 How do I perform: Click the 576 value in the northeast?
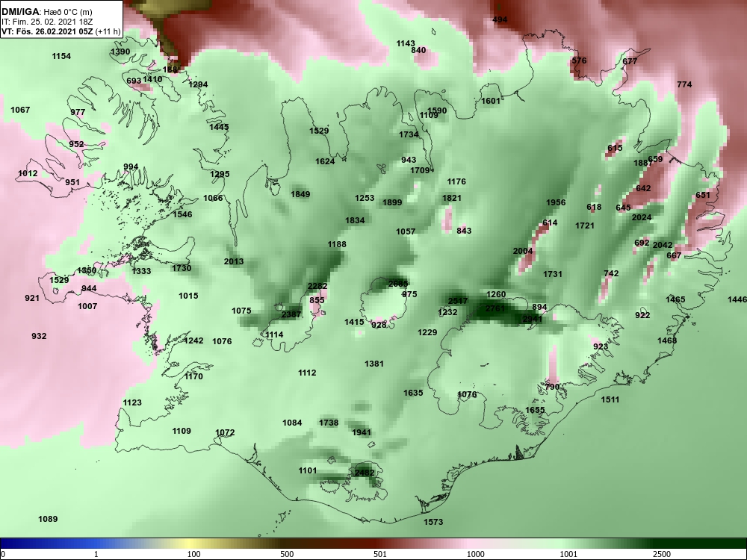coord(579,60)
